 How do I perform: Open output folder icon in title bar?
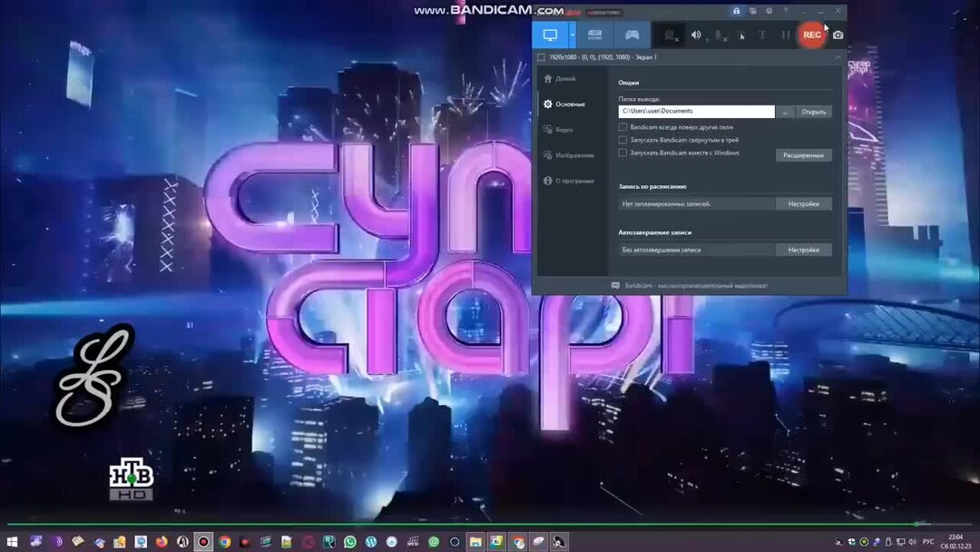752,11
